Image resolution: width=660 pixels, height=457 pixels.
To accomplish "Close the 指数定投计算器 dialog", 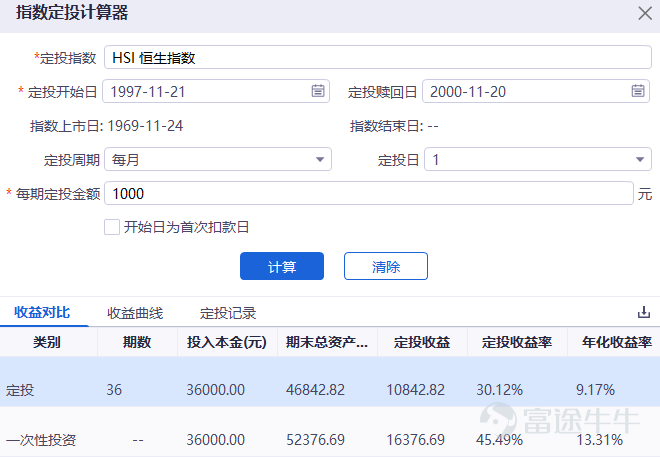I will tap(645, 13).
